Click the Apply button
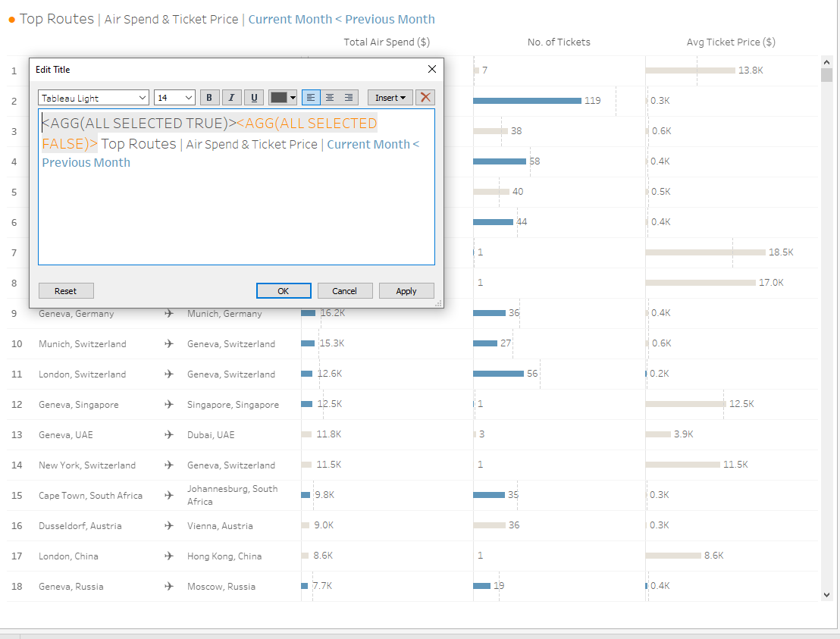This screenshot has height=639, width=840. [406, 291]
